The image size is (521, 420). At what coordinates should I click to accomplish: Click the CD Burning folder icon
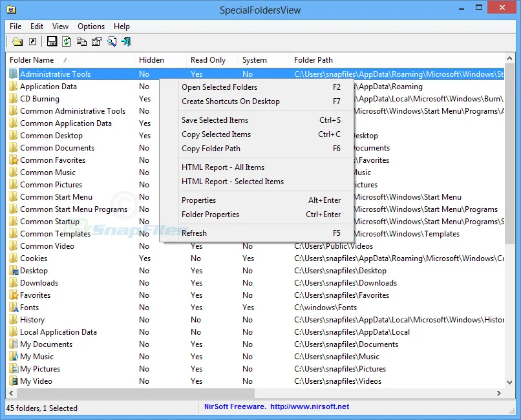(14, 99)
